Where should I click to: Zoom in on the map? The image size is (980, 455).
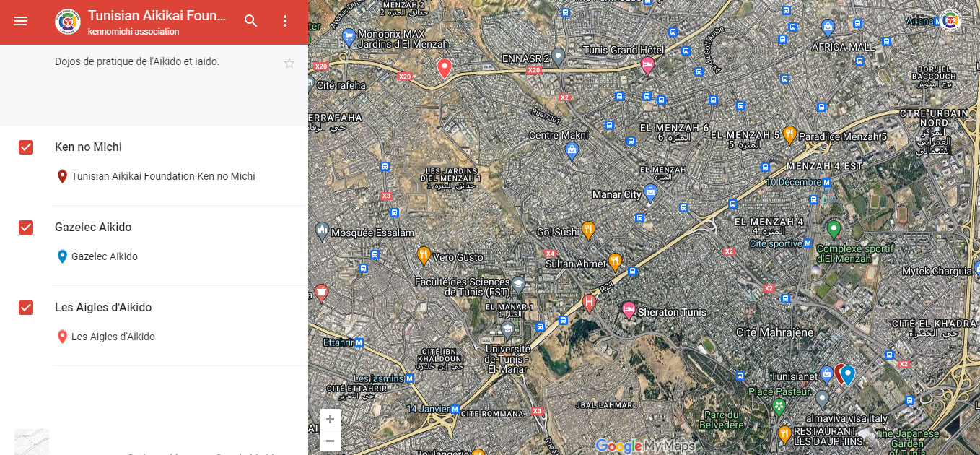pos(330,420)
